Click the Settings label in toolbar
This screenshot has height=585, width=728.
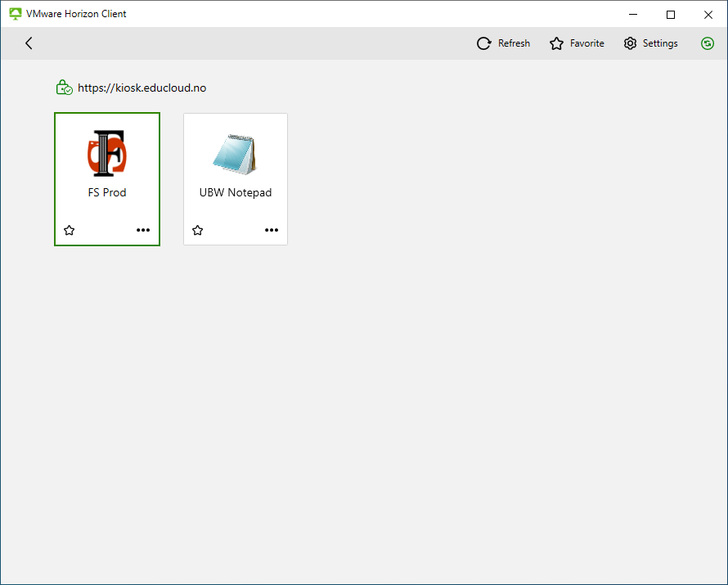[660, 43]
